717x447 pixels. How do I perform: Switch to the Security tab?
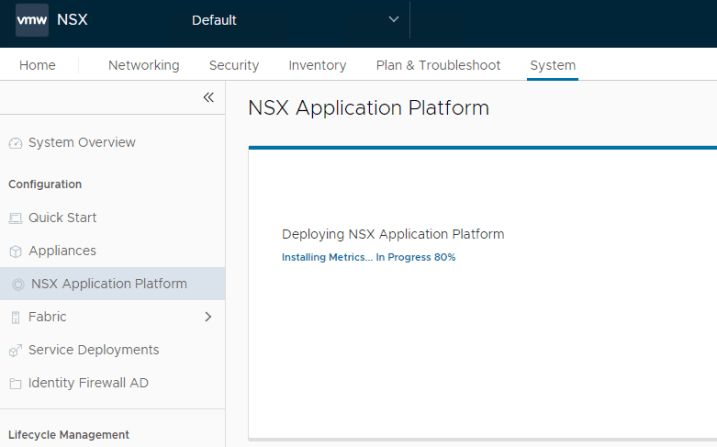point(234,65)
